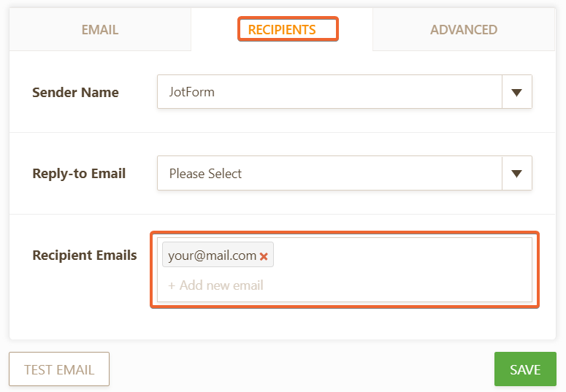Click the Sender Name dropdown arrow
The height and width of the screenshot is (392, 566).
point(517,93)
